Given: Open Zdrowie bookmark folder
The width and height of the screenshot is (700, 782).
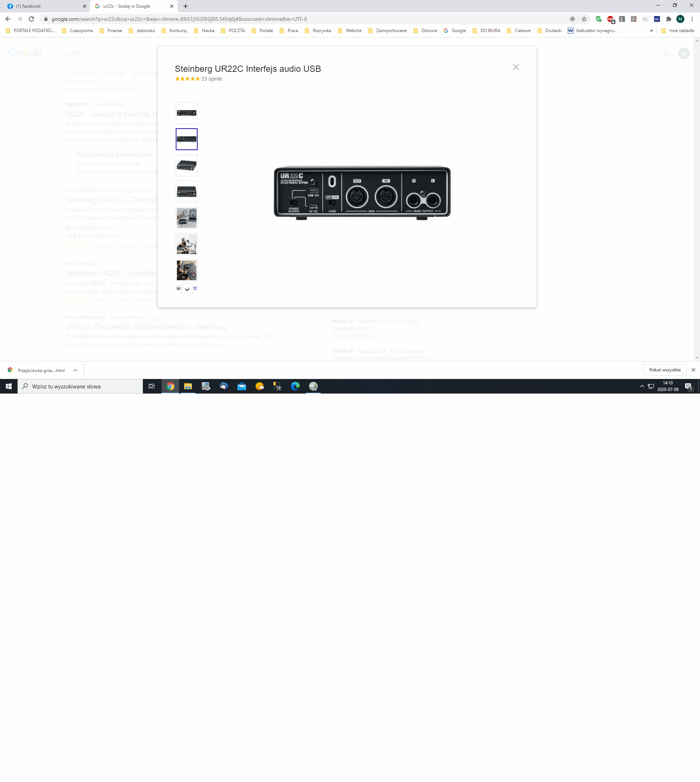Looking at the screenshot, I should pos(425,31).
